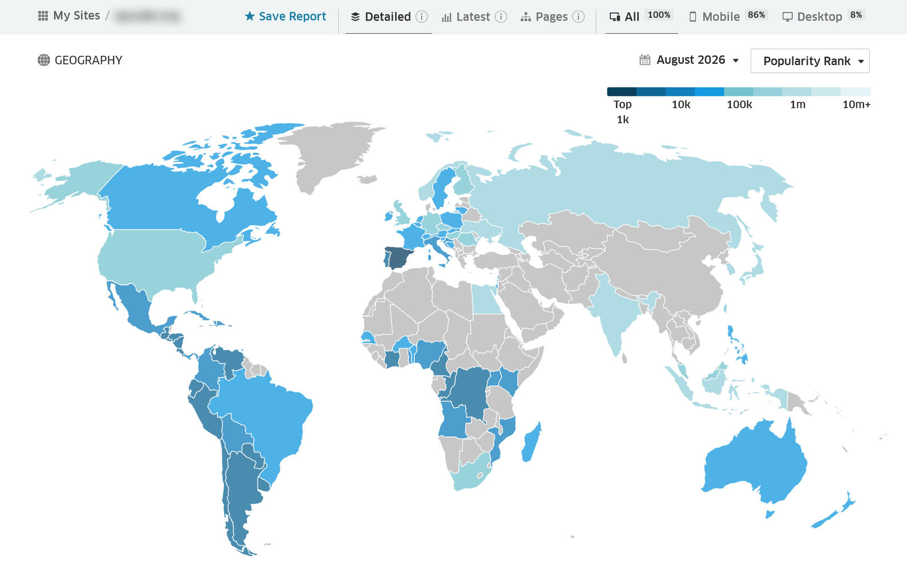Click the GEOGRAPHY section heading

click(88, 60)
